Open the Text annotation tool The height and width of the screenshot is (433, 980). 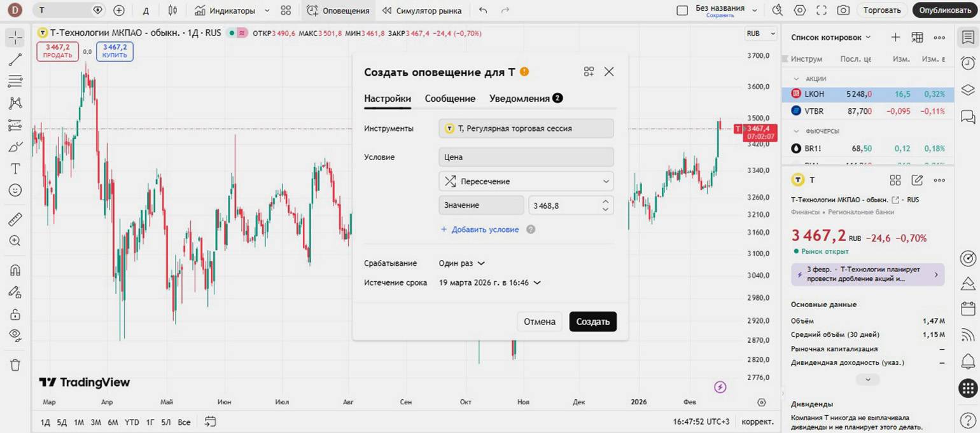coord(15,168)
